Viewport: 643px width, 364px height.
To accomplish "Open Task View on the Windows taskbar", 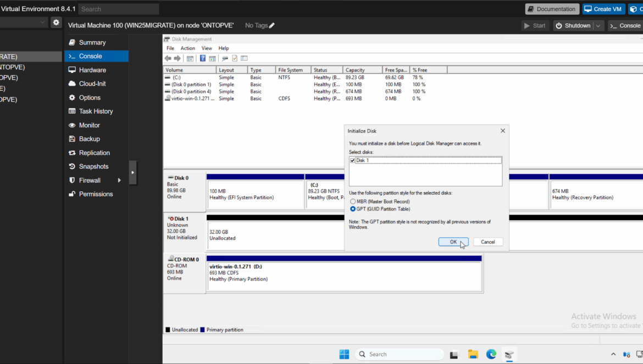I will coord(454,355).
